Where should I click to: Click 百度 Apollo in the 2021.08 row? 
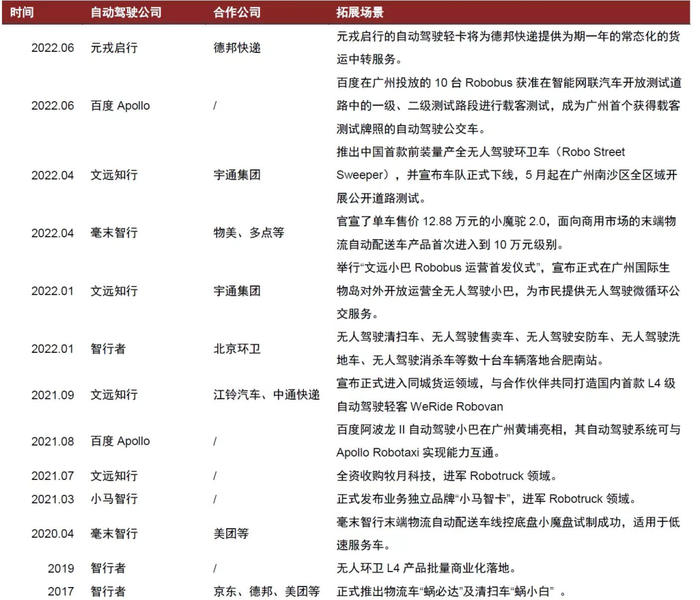[120, 441]
